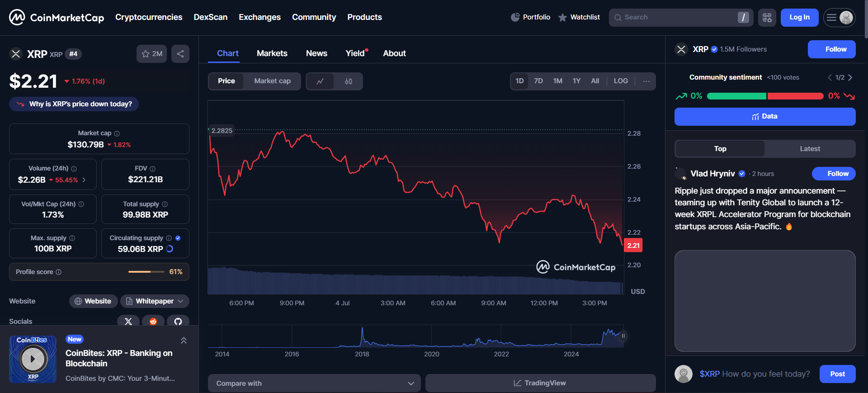
Task: Open Products menu
Action: (x=364, y=17)
